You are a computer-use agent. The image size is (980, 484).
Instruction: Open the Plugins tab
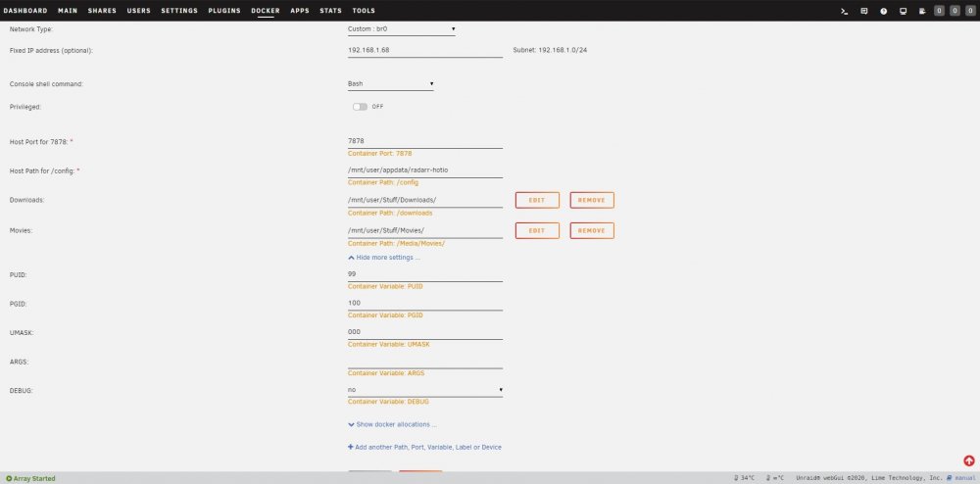[x=224, y=11]
